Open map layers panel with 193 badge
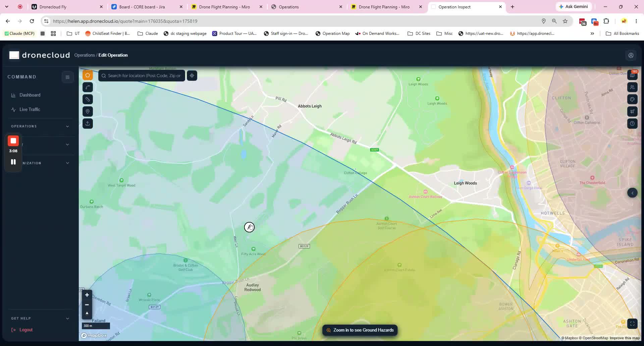The height and width of the screenshot is (346, 644). click(x=632, y=75)
